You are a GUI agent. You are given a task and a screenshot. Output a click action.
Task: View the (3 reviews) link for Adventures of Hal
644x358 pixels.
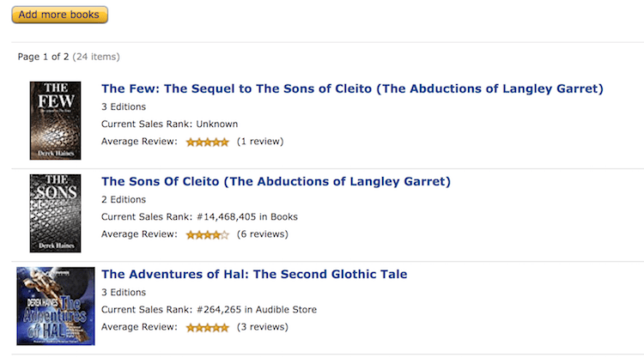[263, 327]
